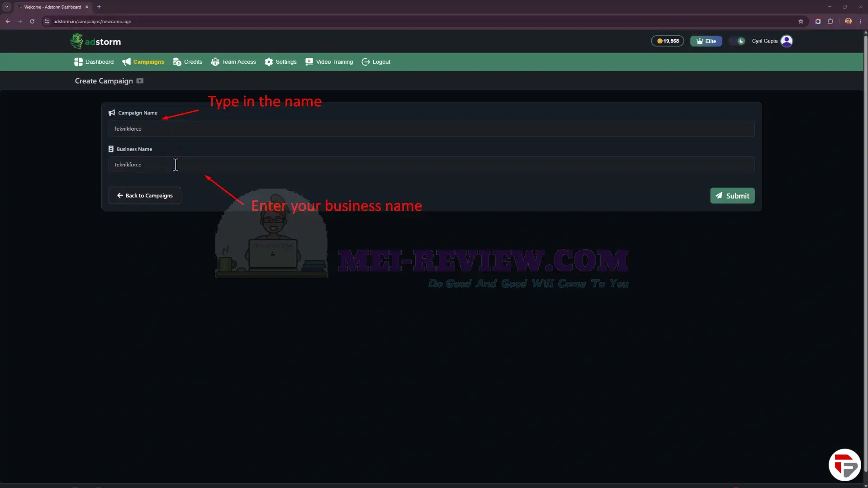The height and width of the screenshot is (488, 868).
Task: Focus the Business Name input field
Action: 432,165
